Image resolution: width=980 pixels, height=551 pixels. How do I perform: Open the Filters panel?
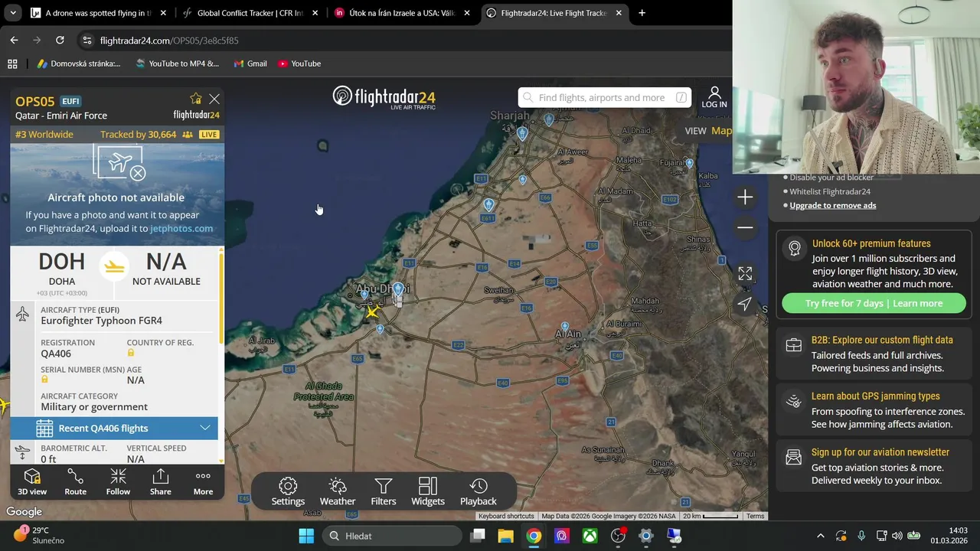(384, 492)
